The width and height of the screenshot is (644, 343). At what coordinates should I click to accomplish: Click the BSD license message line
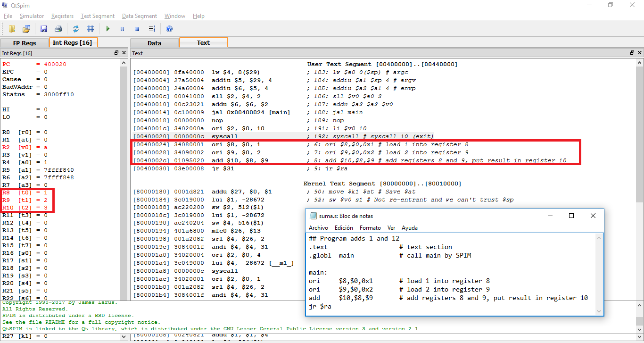coord(68,315)
